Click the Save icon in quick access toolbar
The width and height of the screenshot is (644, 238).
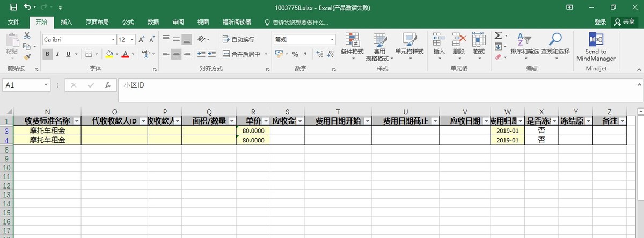coord(13,8)
